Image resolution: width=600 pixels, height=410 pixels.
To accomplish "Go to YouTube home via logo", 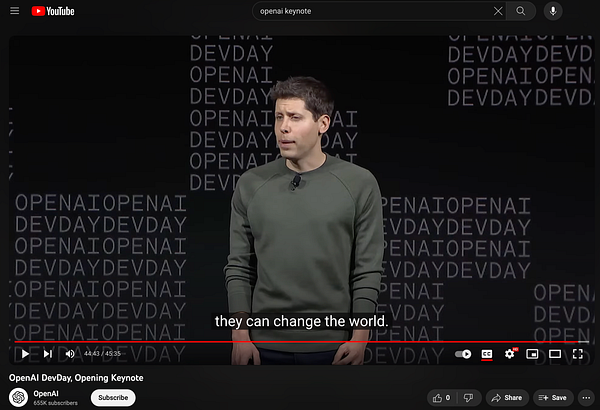I will [x=53, y=11].
